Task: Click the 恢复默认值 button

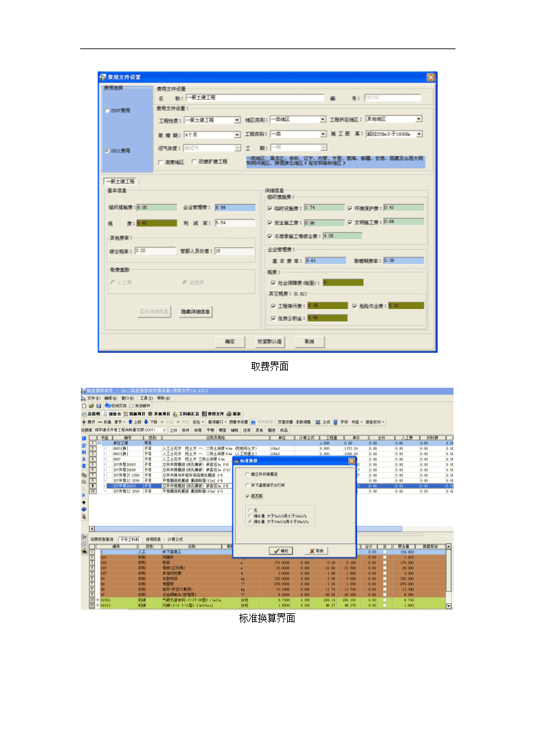Action: point(270,341)
